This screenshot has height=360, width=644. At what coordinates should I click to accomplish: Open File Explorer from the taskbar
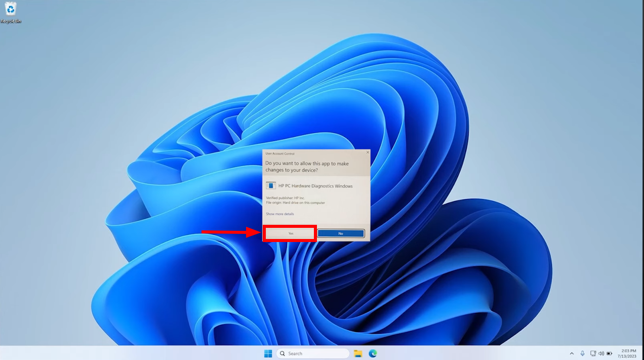click(x=358, y=353)
